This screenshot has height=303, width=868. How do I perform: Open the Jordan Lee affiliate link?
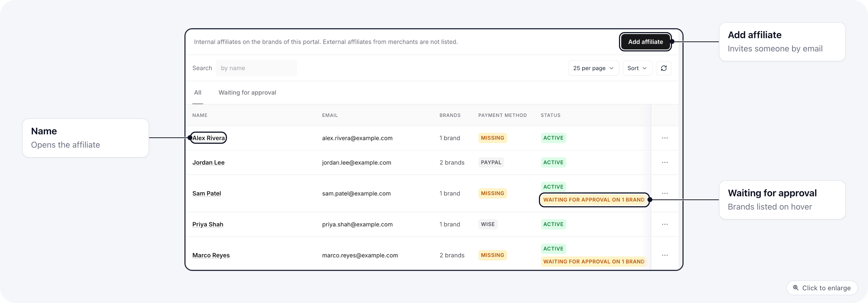(208, 162)
